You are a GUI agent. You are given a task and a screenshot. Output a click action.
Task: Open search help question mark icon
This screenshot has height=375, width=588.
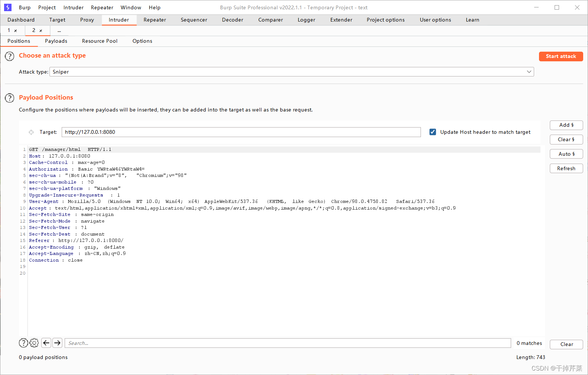click(23, 343)
